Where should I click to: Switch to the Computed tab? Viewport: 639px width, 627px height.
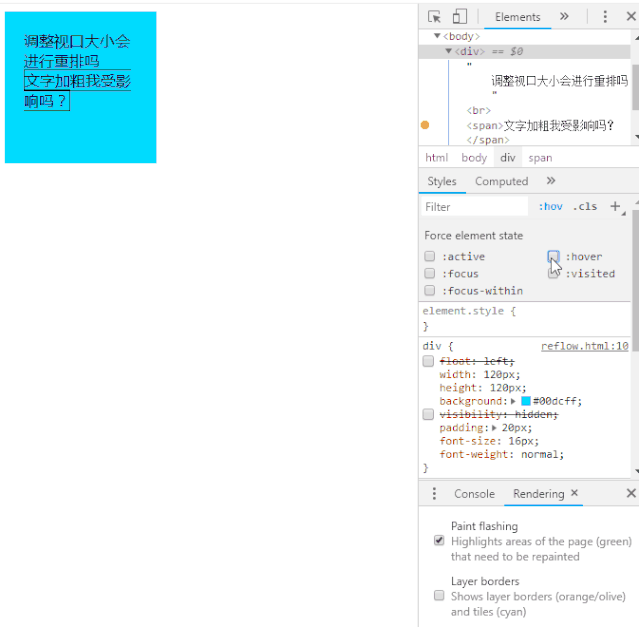pyautogui.click(x=501, y=181)
